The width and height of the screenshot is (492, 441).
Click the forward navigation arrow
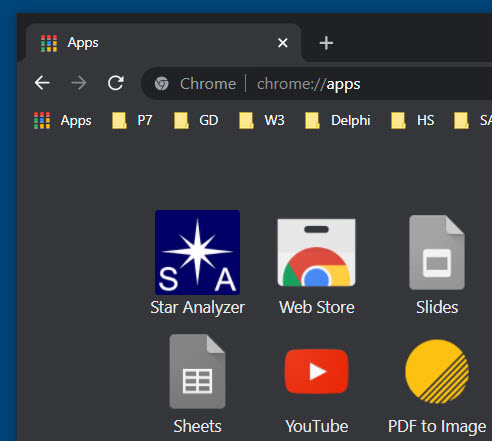point(79,83)
